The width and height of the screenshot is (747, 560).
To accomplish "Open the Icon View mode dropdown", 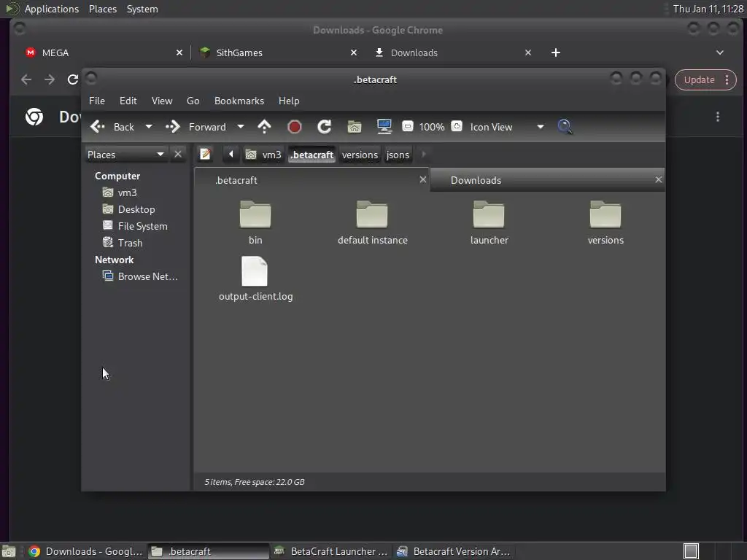I will point(506,127).
